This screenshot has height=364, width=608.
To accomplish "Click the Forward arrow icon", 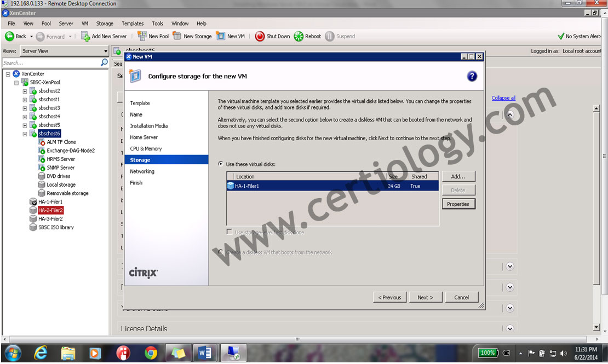I will 40,37.
